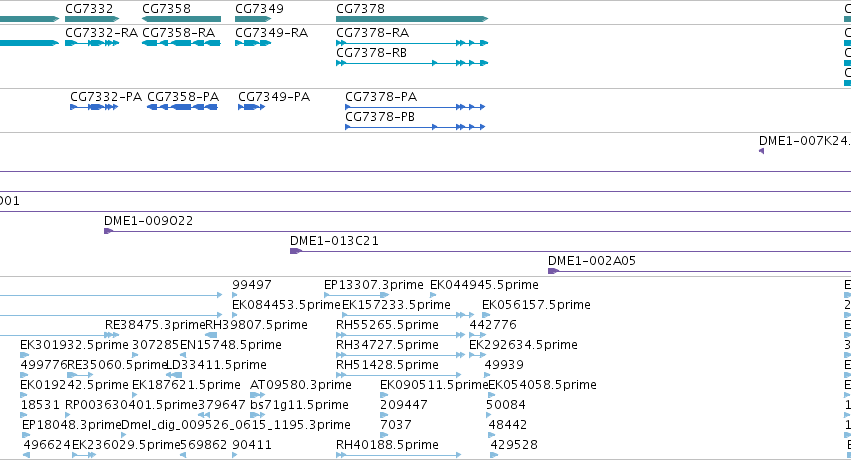Open the CG7378-PB protein label
Viewport: 851px width, 460px height.
(x=380, y=117)
